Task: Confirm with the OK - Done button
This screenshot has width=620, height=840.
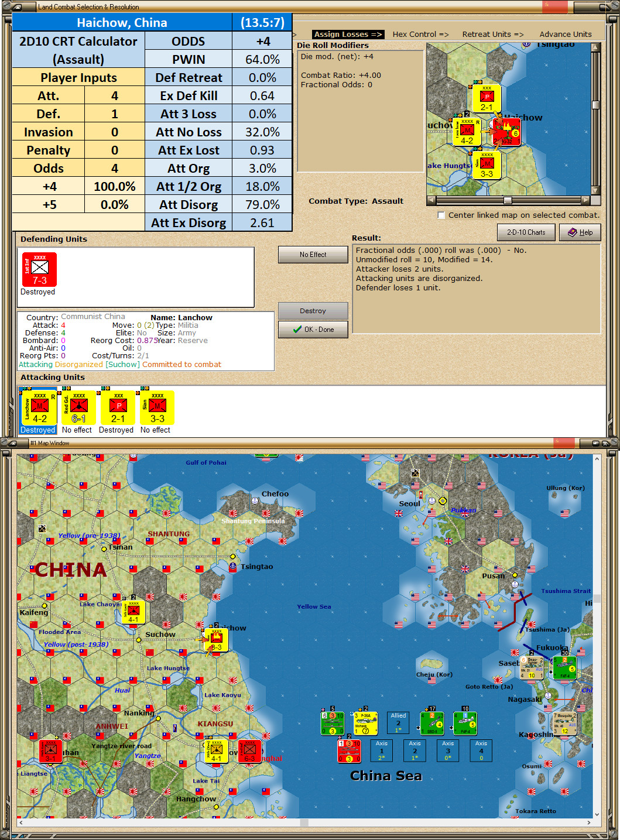Action: click(x=313, y=330)
